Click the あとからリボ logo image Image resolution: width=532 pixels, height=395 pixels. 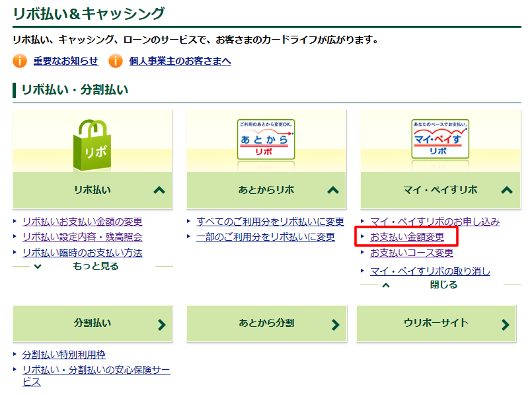click(266, 139)
